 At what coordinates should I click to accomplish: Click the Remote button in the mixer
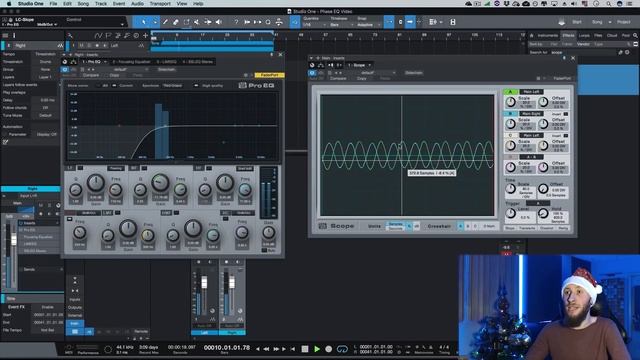pos(141,331)
